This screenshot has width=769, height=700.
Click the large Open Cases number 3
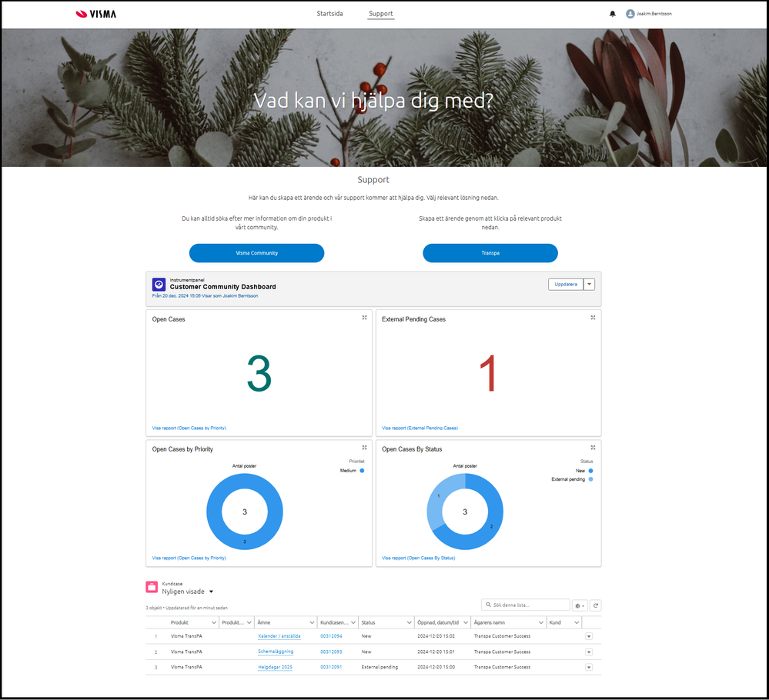tap(259, 374)
